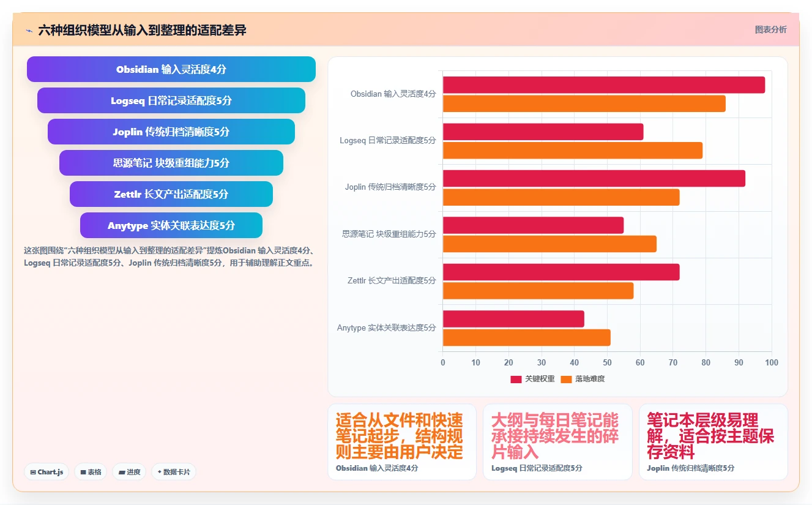Click the x-axis tick value 0
The height and width of the screenshot is (505, 812).
click(x=443, y=362)
